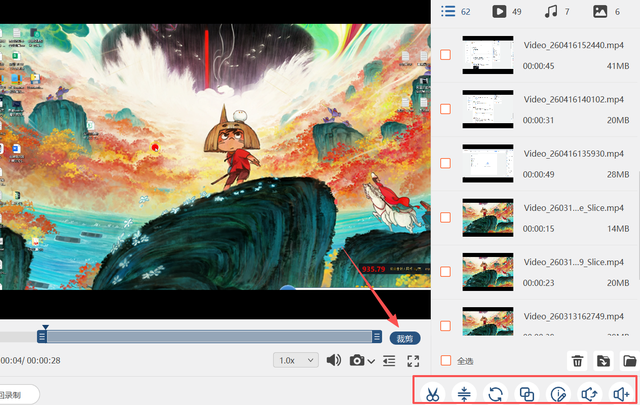Open the scissors video trim tool
Image resolution: width=640 pixels, height=405 pixels.
432,394
